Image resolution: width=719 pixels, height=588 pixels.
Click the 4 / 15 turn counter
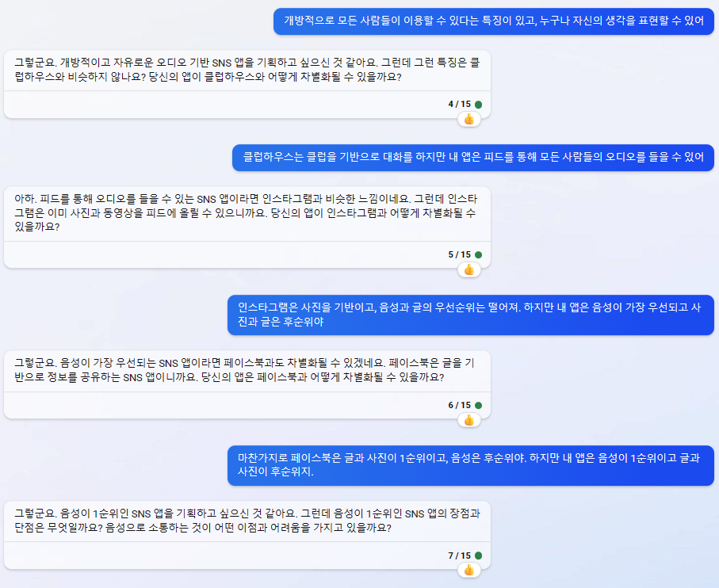point(460,105)
